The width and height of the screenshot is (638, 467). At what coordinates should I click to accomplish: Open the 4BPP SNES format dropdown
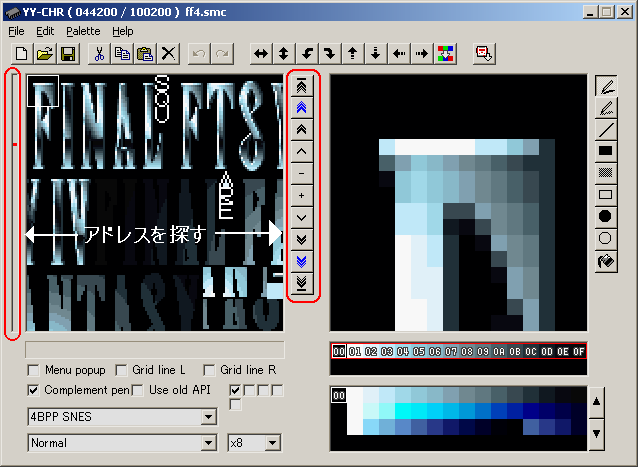208,417
